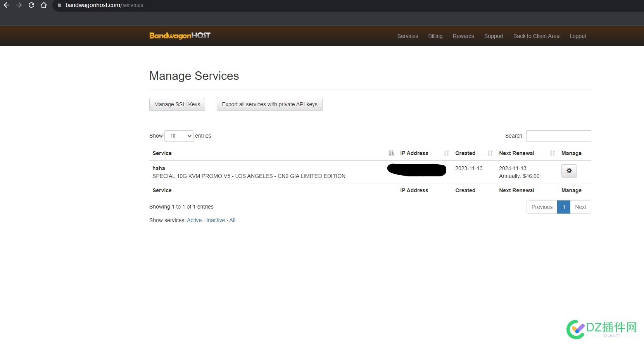Click the BandwagonHost logo

tap(180, 36)
